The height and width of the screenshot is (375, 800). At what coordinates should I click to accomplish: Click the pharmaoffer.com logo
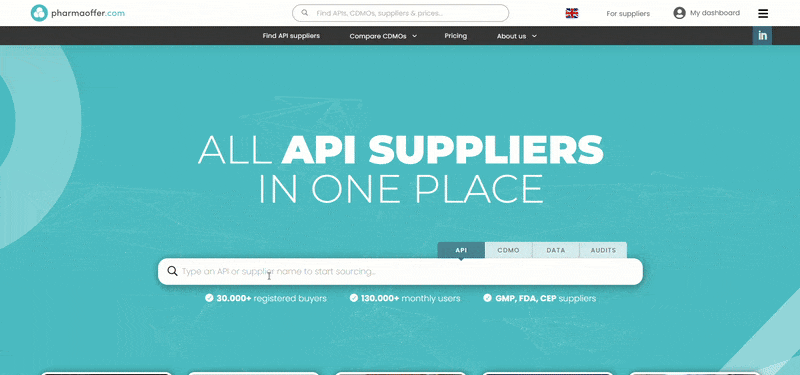[78, 13]
